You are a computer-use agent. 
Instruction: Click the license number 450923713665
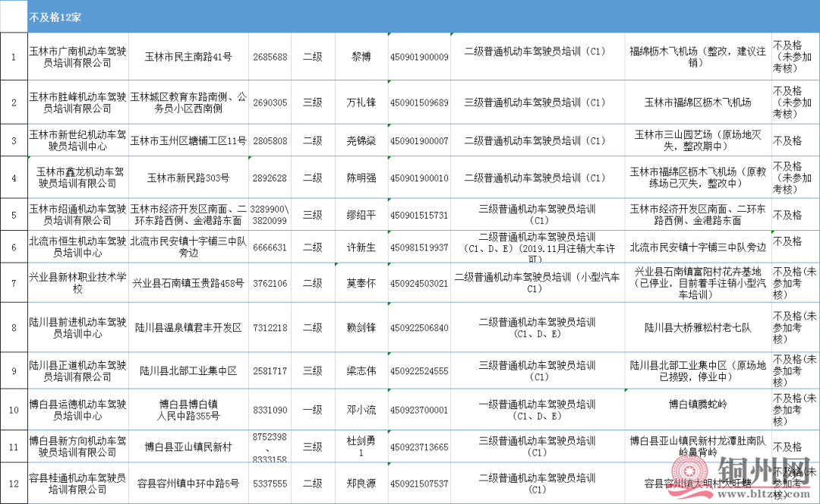click(419, 447)
